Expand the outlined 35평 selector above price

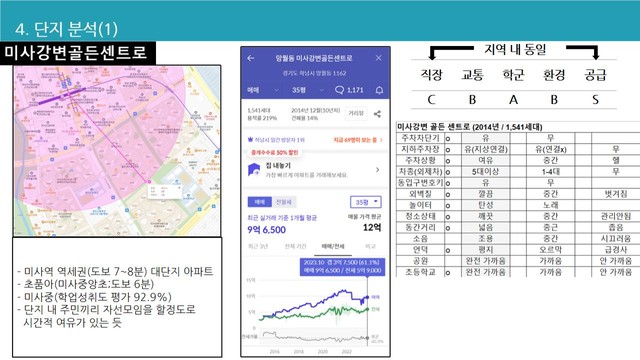point(366,202)
